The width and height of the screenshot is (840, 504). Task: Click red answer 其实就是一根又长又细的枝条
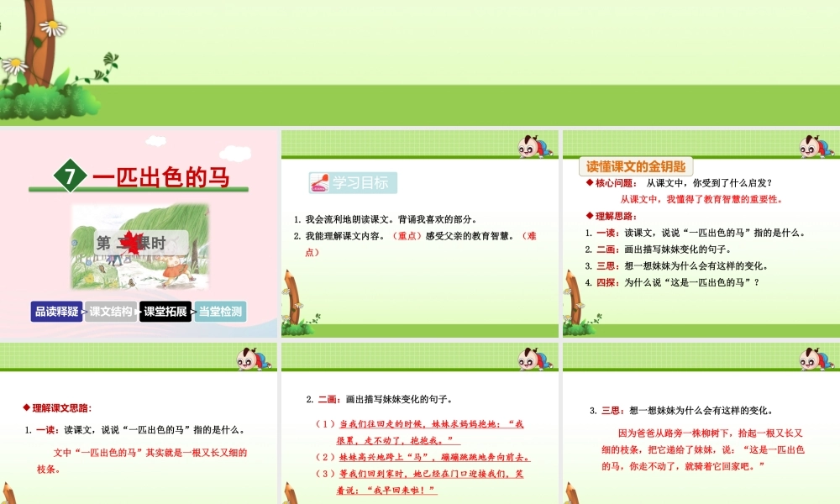point(142,460)
